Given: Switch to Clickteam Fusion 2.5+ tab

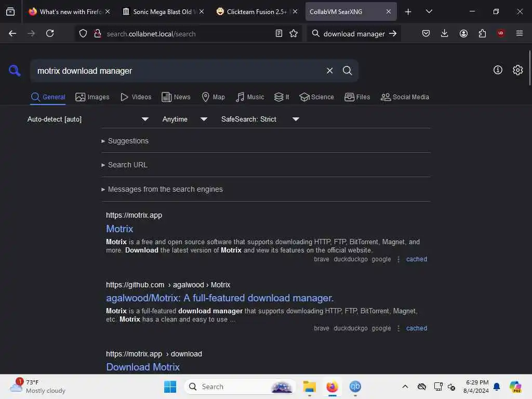Looking at the screenshot, I should 257,11.
